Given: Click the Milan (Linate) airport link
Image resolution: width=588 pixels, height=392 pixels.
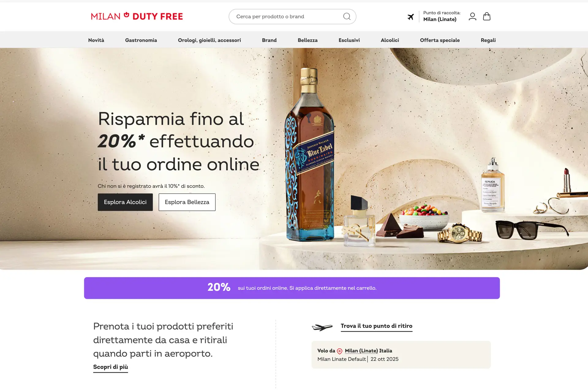Looking at the screenshot, I should pyautogui.click(x=361, y=351).
